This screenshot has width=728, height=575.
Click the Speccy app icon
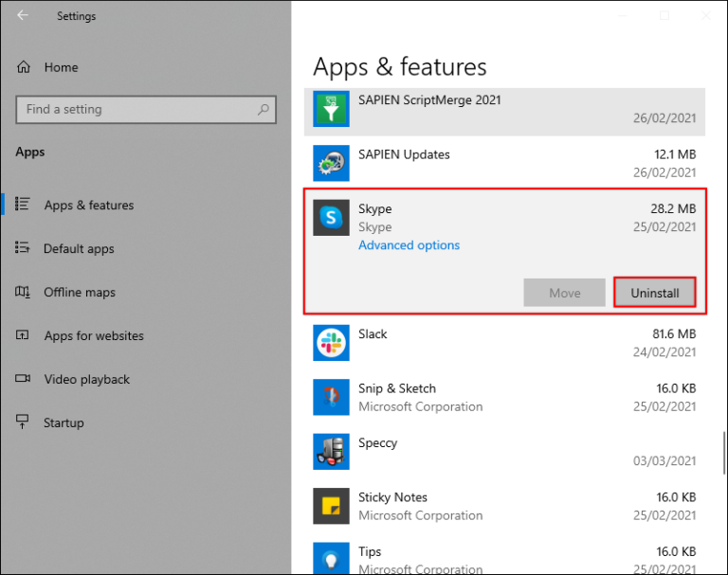pyautogui.click(x=331, y=452)
